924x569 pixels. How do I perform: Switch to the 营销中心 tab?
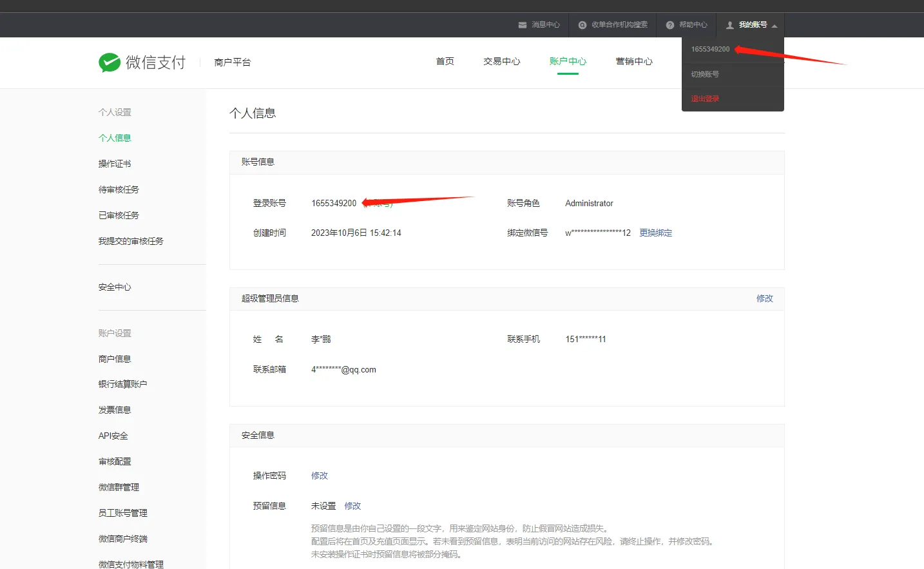[633, 61]
